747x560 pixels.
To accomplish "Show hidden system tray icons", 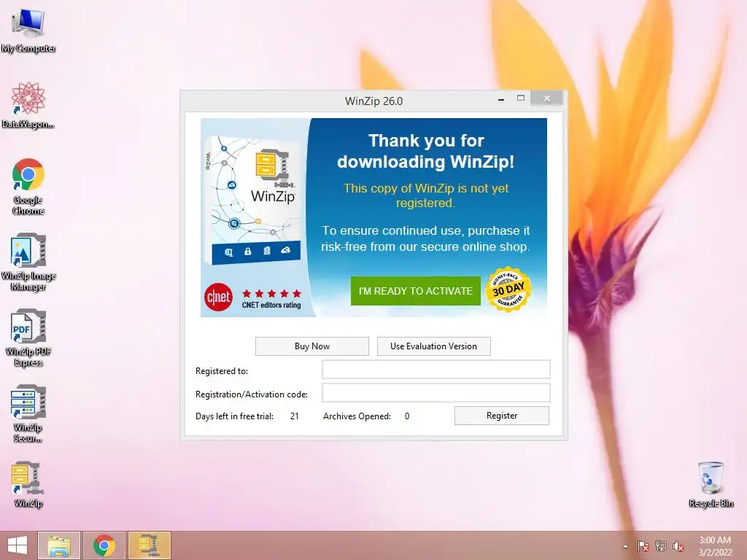I will pyautogui.click(x=625, y=546).
